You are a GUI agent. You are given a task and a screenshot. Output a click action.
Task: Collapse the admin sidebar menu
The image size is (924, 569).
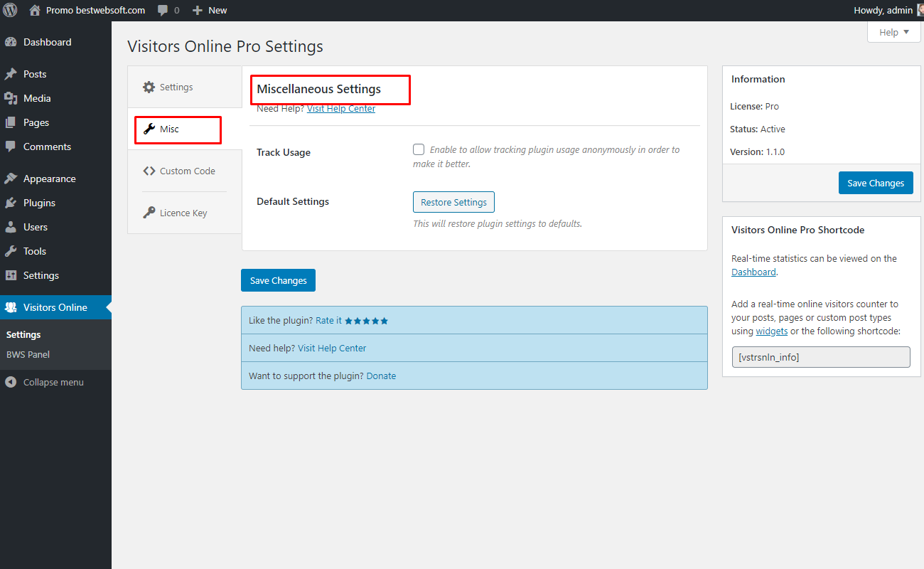(55, 382)
